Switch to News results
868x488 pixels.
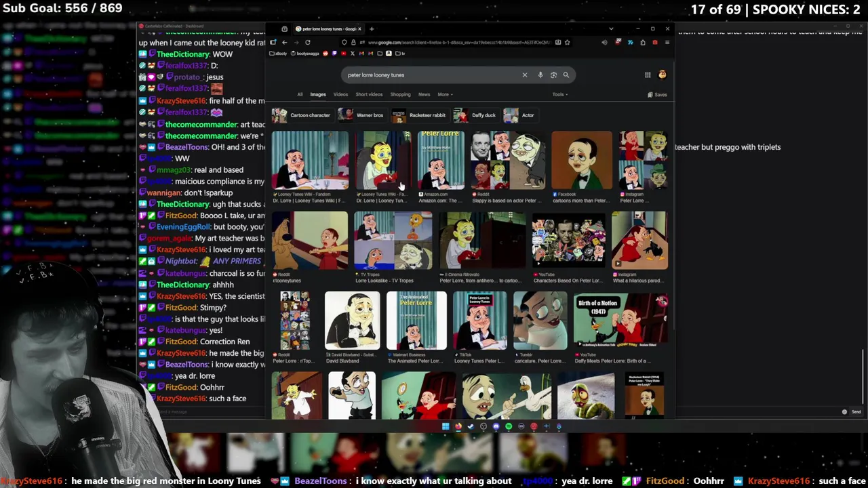click(x=424, y=95)
